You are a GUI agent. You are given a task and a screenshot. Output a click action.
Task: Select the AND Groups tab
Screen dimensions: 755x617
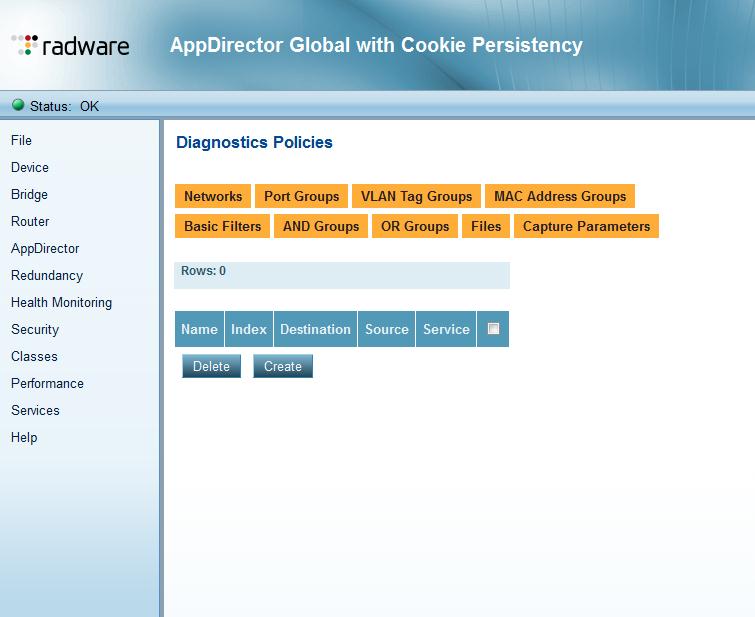click(321, 226)
